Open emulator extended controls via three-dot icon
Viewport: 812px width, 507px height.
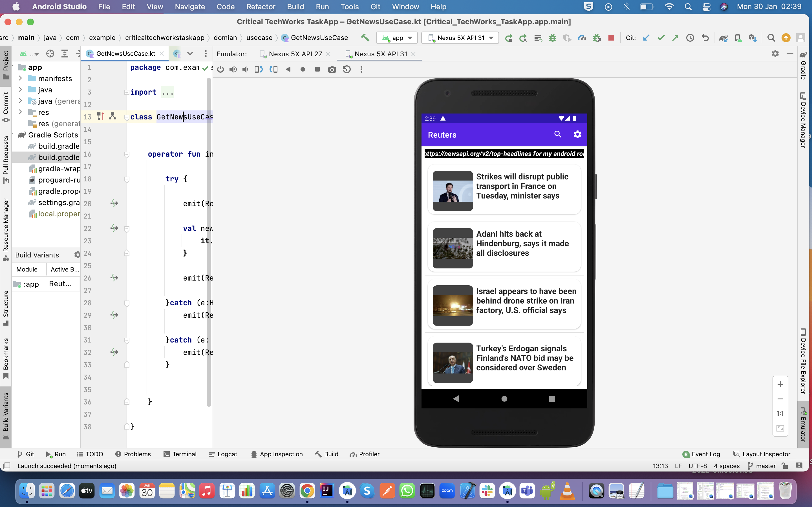point(361,69)
